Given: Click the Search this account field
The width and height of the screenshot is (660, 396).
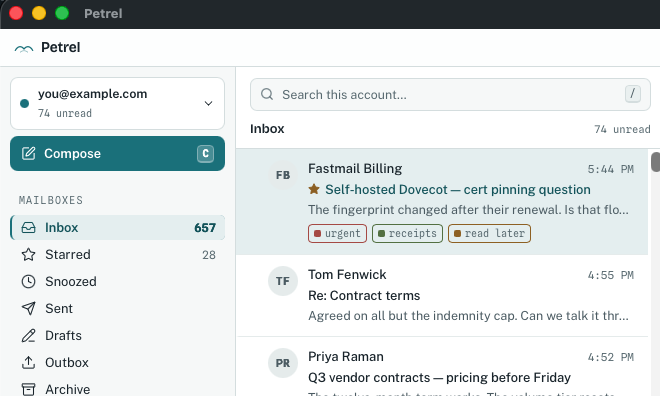Looking at the screenshot, I should (x=450, y=94).
